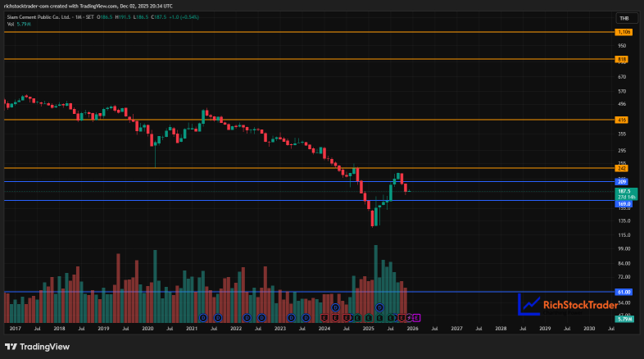Image resolution: width=644 pixels, height=359 pixels.
Task: Select the blue 61.00 price level label
Action: (624, 292)
